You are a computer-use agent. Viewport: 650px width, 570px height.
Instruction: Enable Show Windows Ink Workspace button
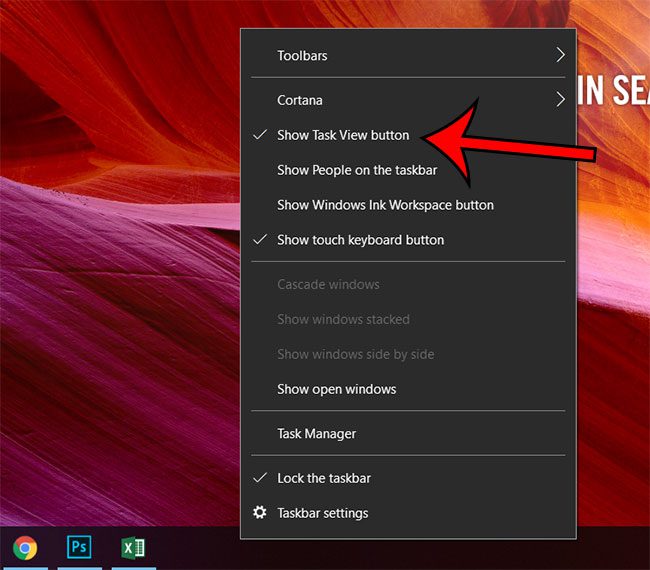tap(408, 205)
